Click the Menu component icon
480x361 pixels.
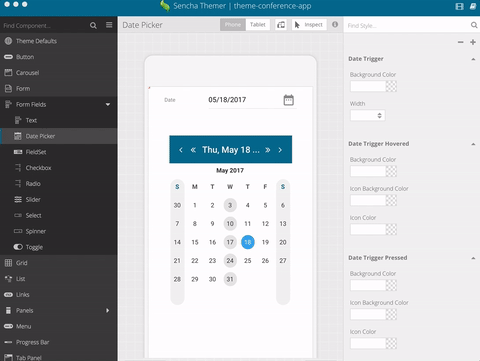coord(8,326)
